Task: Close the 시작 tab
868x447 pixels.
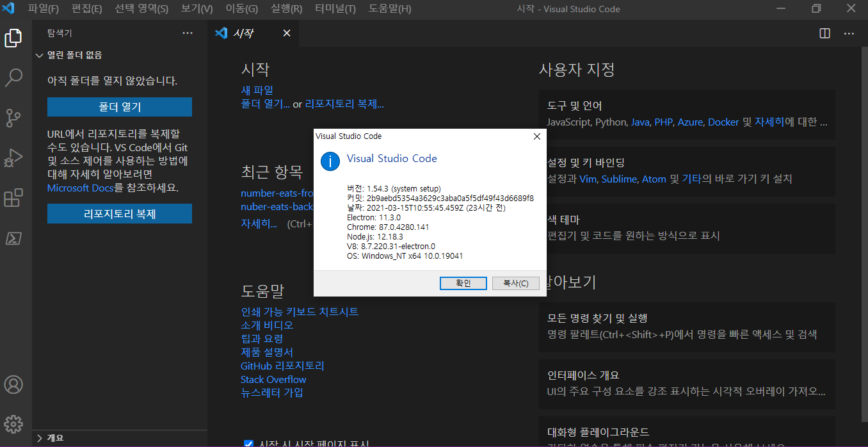Action: pos(286,33)
